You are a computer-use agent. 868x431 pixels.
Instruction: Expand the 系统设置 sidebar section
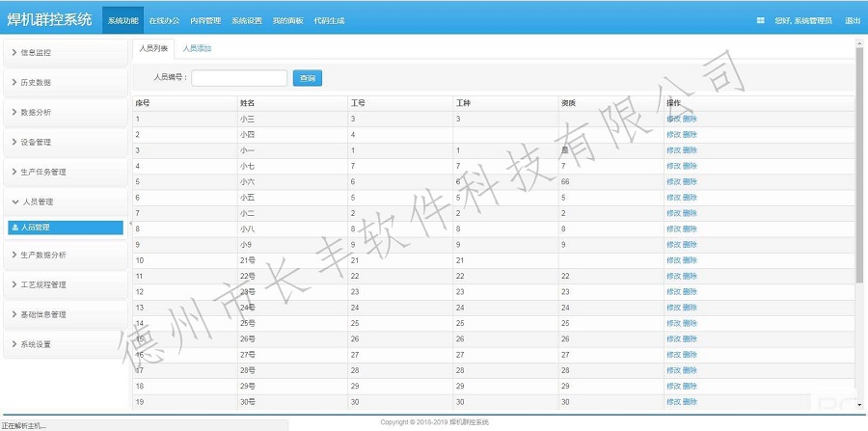[x=64, y=344]
